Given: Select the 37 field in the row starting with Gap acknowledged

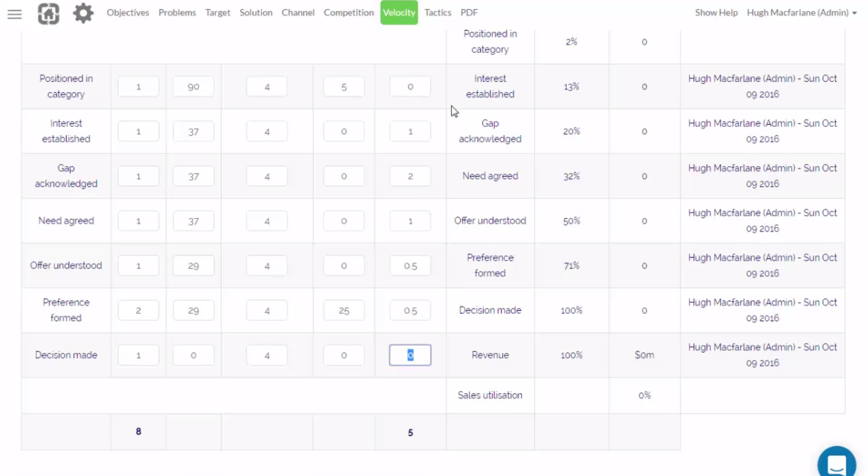Looking at the screenshot, I should (193, 176).
